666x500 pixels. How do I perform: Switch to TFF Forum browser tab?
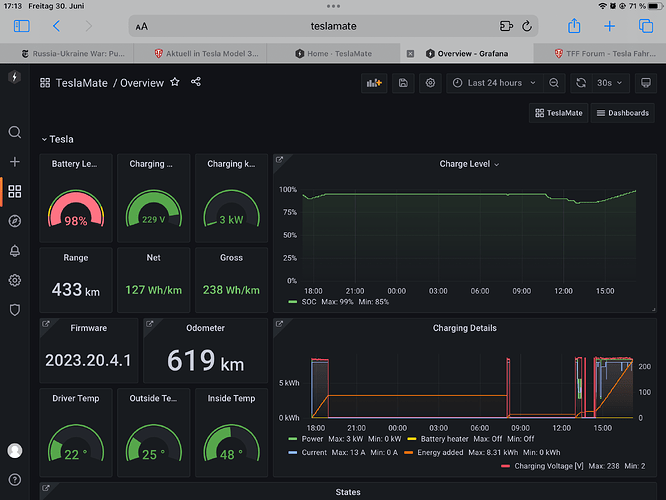pos(606,54)
